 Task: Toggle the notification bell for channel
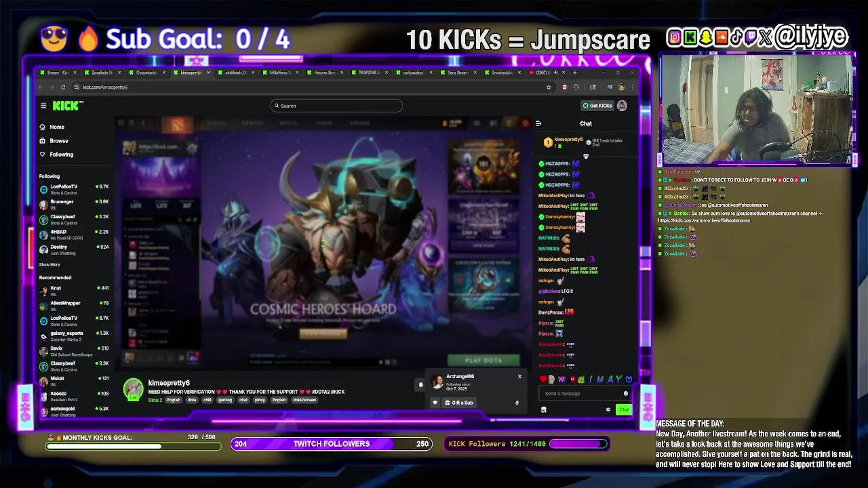click(x=420, y=385)
